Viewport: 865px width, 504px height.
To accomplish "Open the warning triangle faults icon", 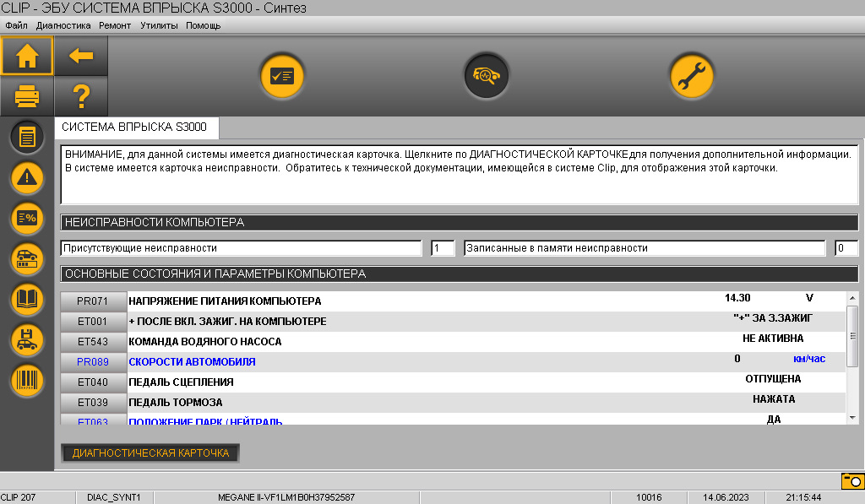I will [27, 177].
